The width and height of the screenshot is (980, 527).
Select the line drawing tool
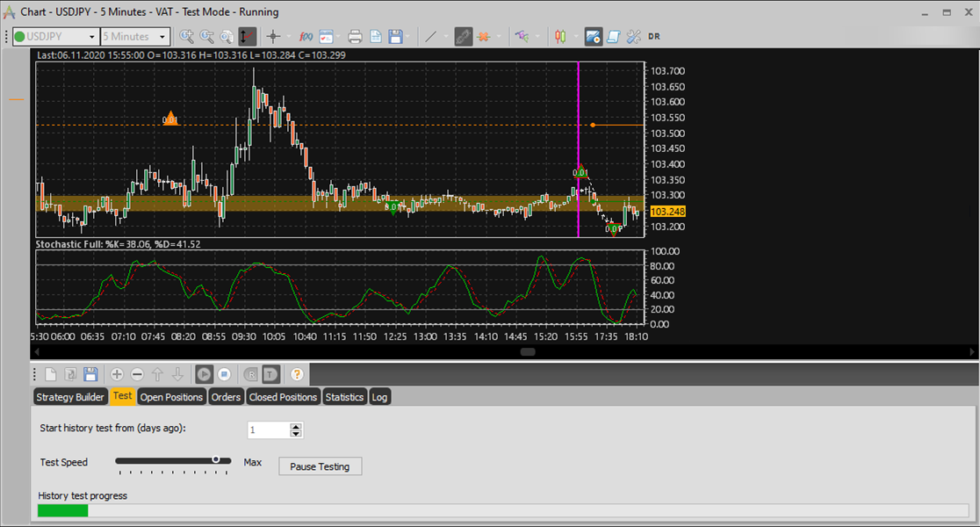(x=430, y=36)
